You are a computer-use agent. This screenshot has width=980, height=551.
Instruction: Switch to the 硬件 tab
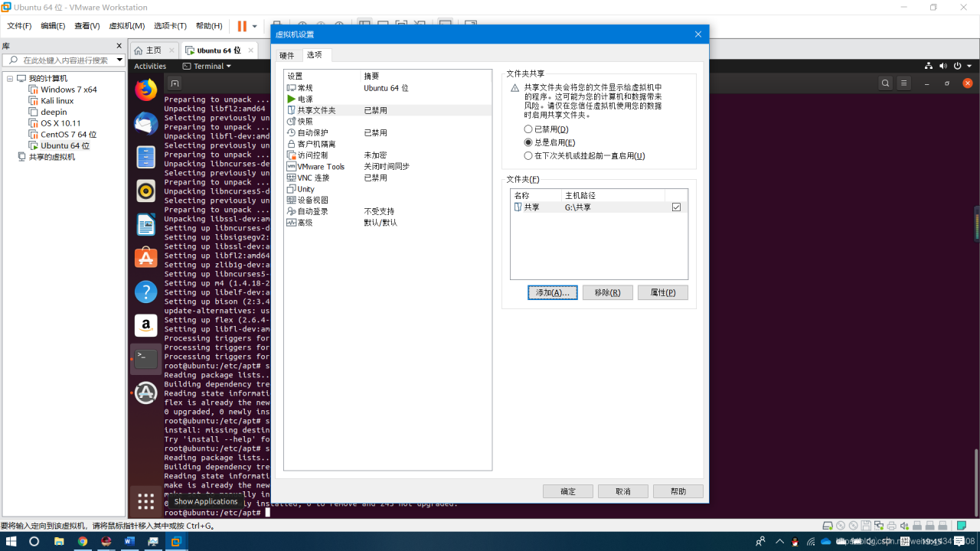pyautogui.click(x=286, y=55)
